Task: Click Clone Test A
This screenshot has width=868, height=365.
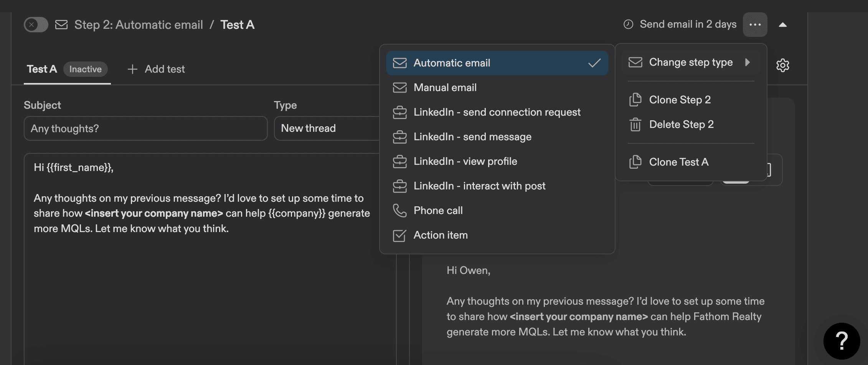Action: click(x=691, y=162)
